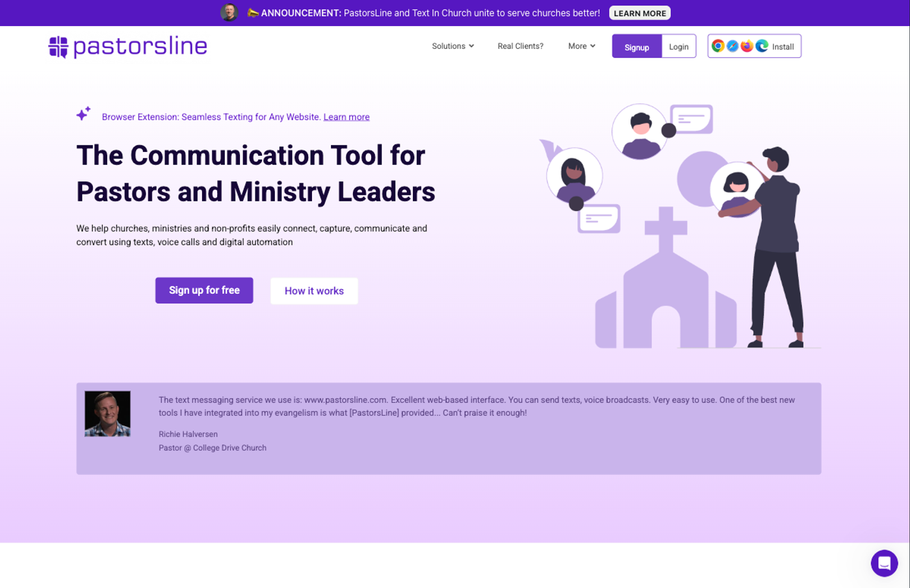Click Pastor @ College Drive Church text
The height and width of the screenshot is (588, 910).
click(213, 448)
